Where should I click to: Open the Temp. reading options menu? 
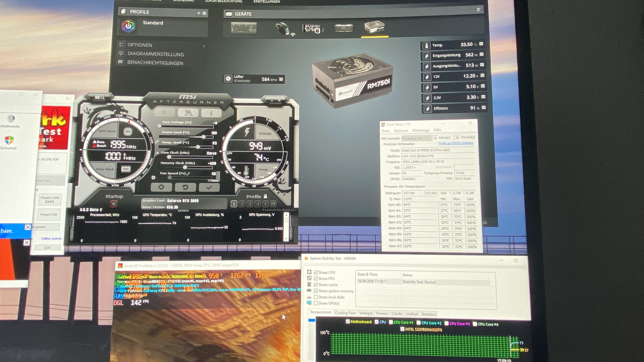click(x=481, y=44)
